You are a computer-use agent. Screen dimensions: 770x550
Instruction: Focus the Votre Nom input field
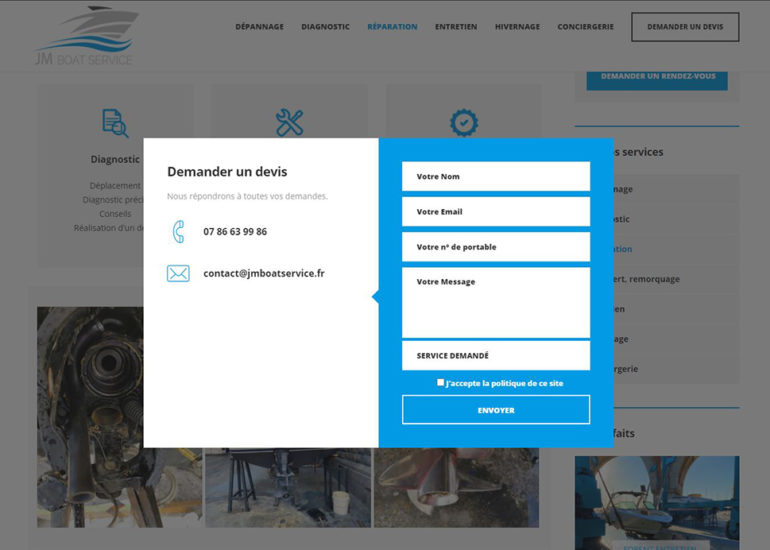496,176
